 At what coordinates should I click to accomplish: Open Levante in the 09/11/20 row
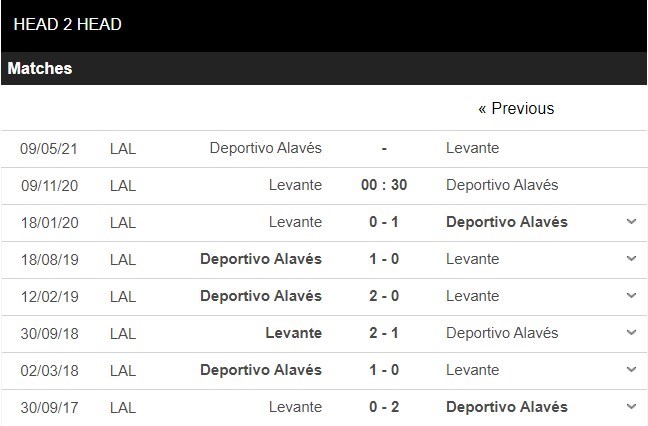point(295,185)
